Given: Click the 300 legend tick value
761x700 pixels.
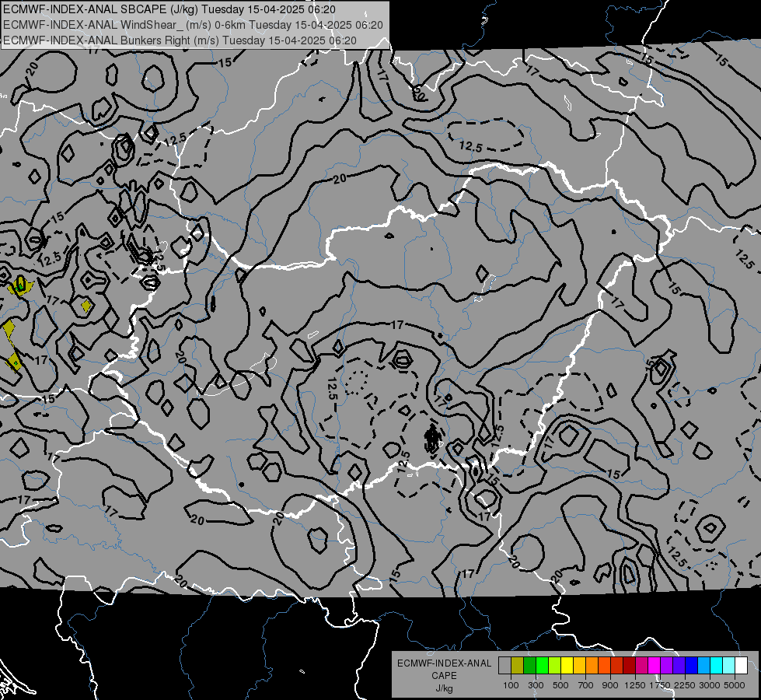Looking at the screenshot, I should pos(536,685).
